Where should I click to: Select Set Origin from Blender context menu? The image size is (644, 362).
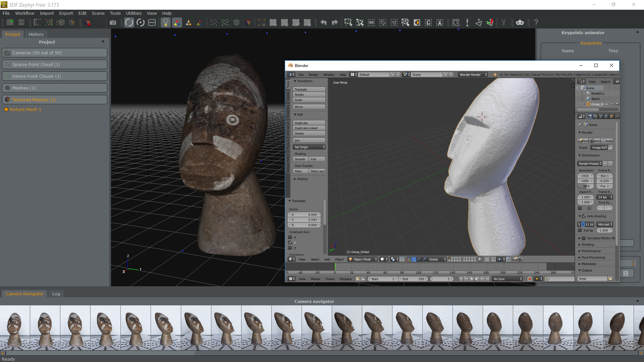(308, 147)
